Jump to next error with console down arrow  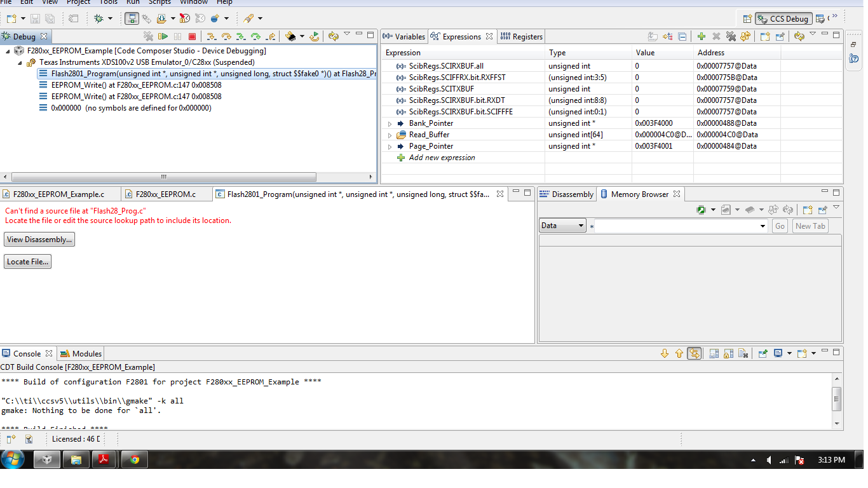click(665, 353)
